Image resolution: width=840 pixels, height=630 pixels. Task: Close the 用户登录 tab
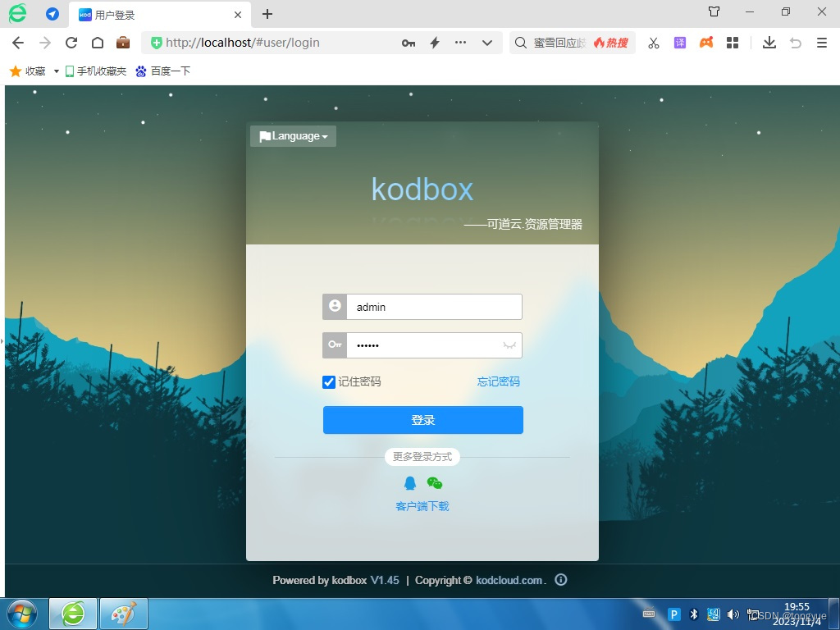(238, 15)
